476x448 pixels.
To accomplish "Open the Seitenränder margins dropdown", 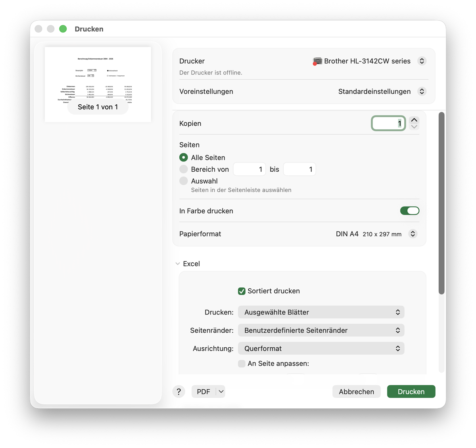I will coord(321,331).
